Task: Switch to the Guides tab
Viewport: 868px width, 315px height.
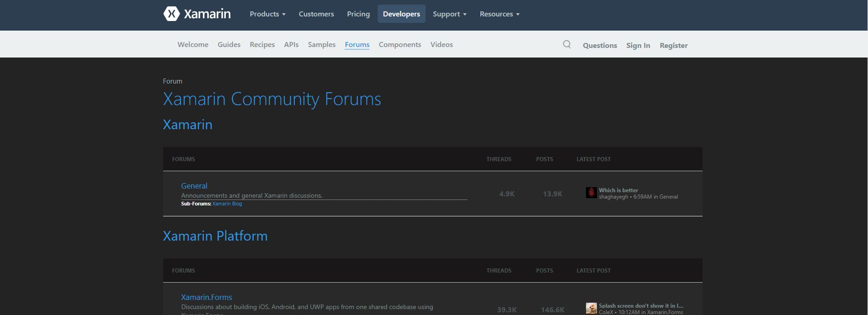Action: click(x=229, y=44)
